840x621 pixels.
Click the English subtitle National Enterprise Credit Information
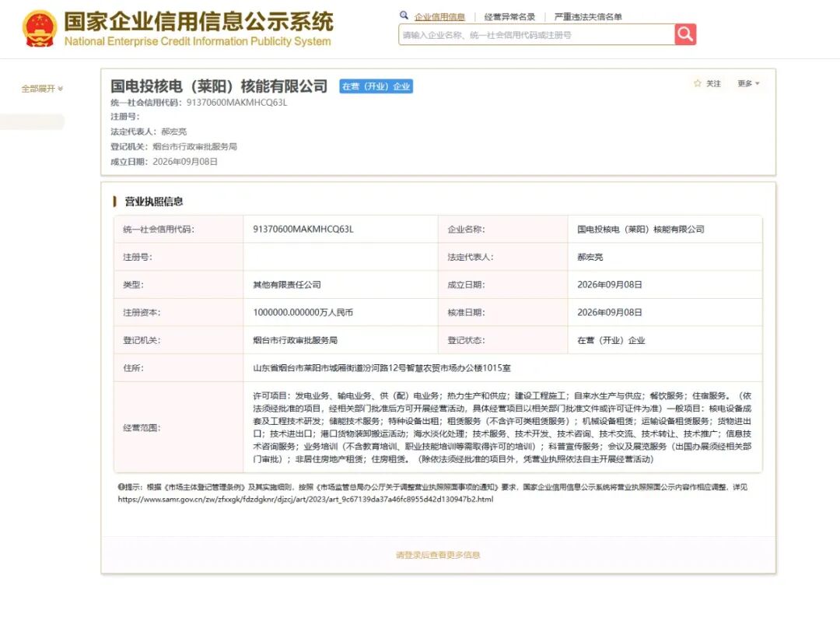tap(197, 41)
